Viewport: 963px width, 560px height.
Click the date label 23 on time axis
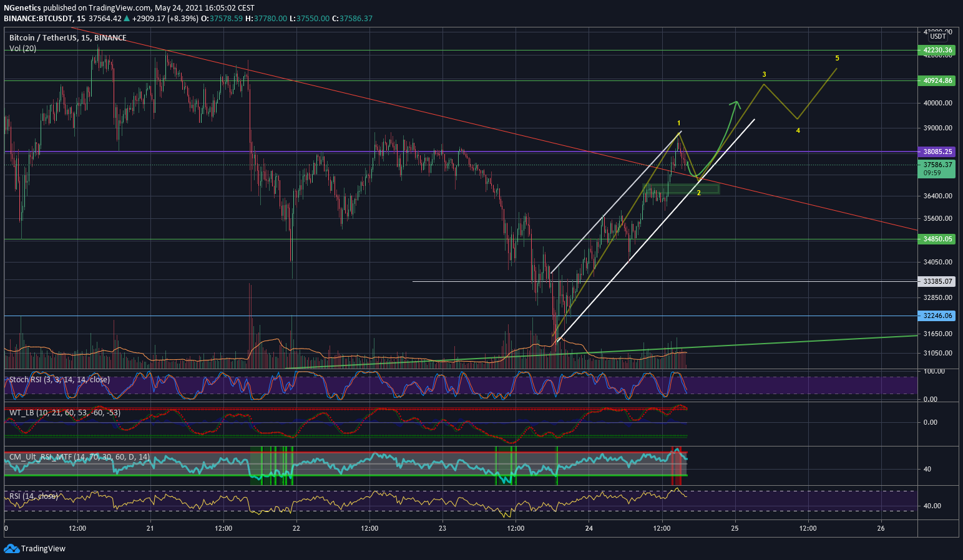(442, 529)
